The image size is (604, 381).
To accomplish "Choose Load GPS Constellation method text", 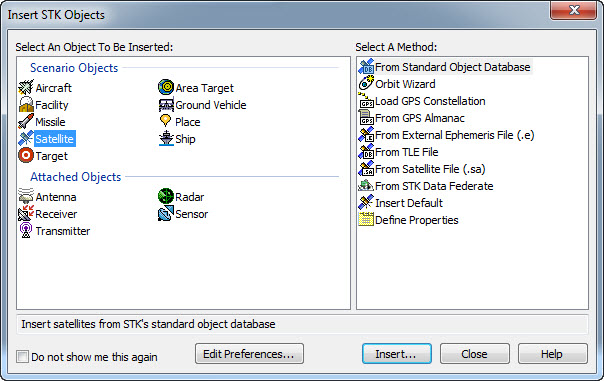I will point(430,101).
